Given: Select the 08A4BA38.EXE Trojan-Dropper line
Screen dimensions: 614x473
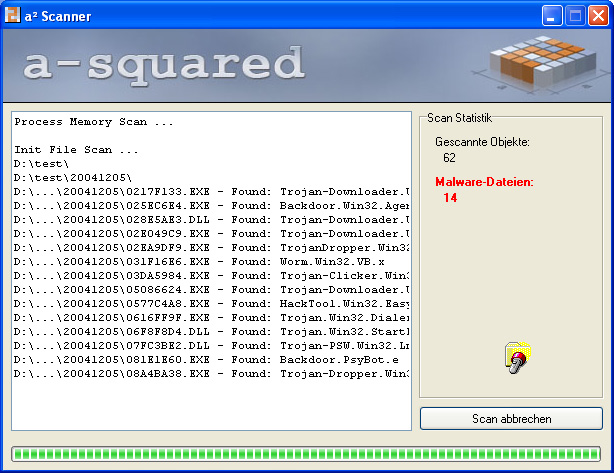Looking at the screenshot, I should [x=211, y=374].
